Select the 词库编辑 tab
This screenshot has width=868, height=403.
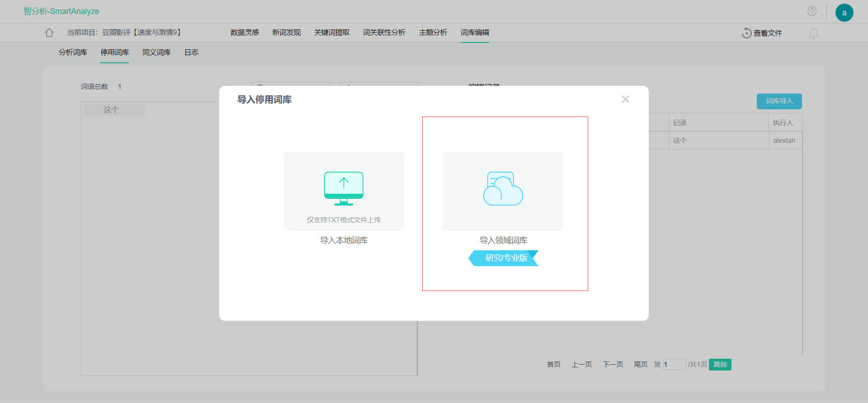click(x=475, y=33)
